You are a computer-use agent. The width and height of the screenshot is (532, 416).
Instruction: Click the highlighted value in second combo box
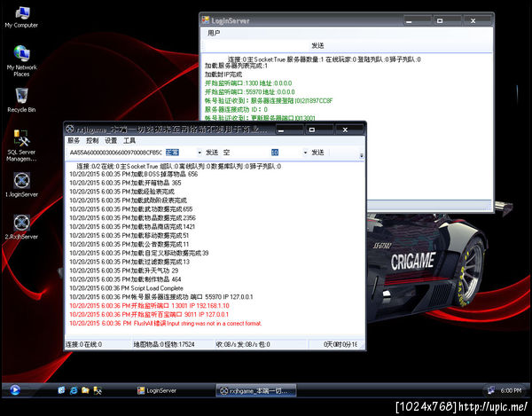click(275, 153)
